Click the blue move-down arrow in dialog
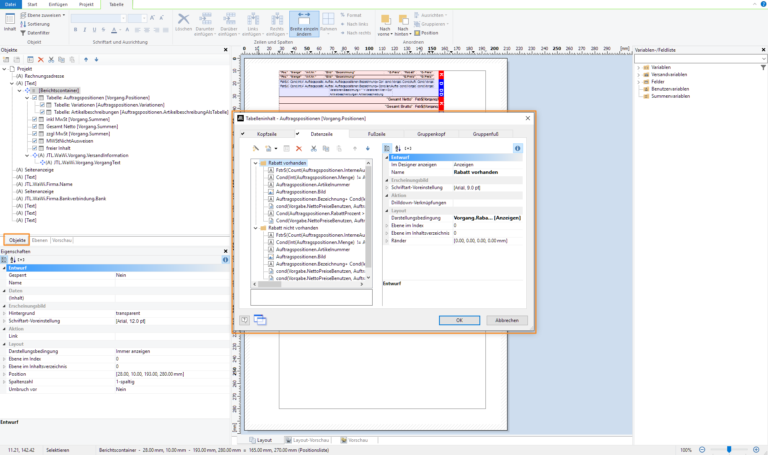The height and width of the screenshot is (455, 768). 368,148
